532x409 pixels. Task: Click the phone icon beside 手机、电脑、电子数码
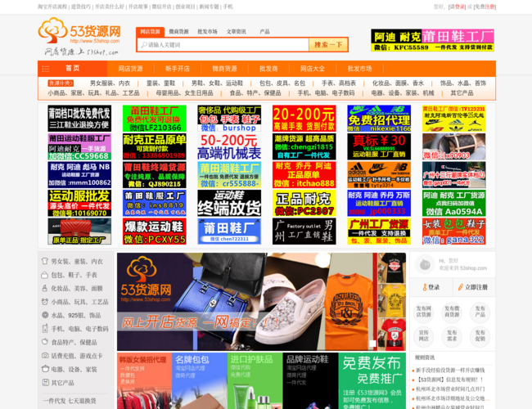(x=44, y=328)
